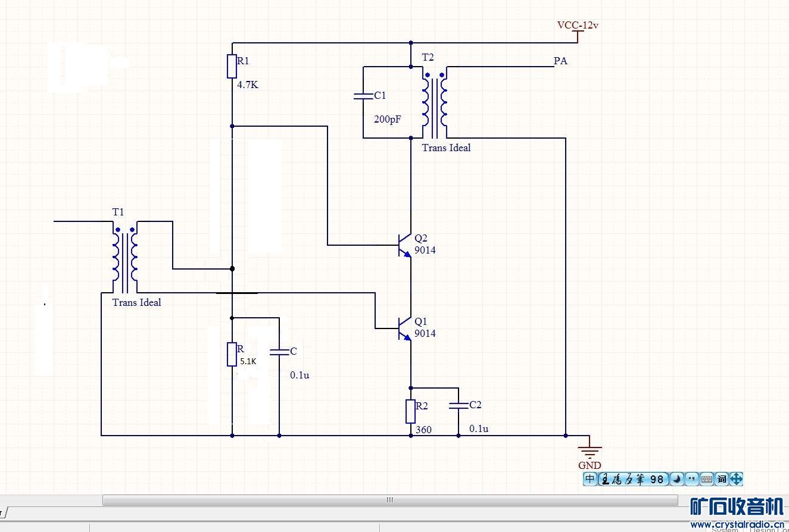Viewport: 789px width, 532px height.
Task: Click the 9014 text under Q2
Action: pyautogui.click(x=425, y=250)
